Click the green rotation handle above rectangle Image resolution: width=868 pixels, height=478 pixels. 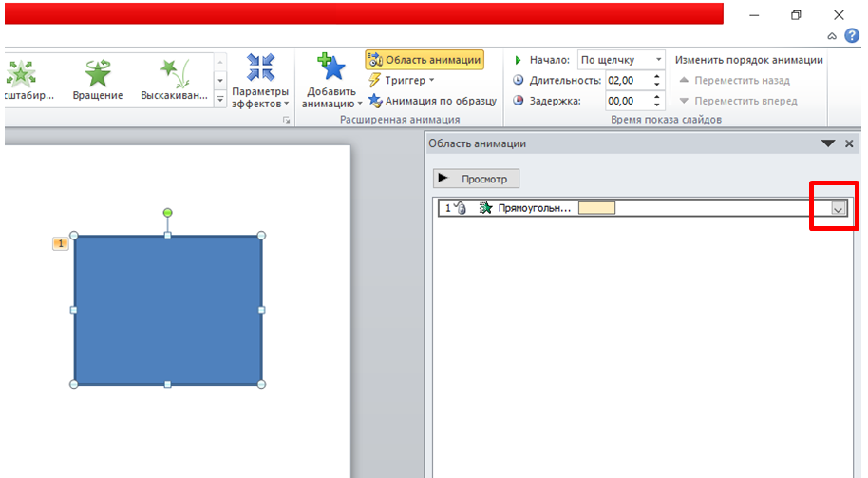(x=168, y=213)
